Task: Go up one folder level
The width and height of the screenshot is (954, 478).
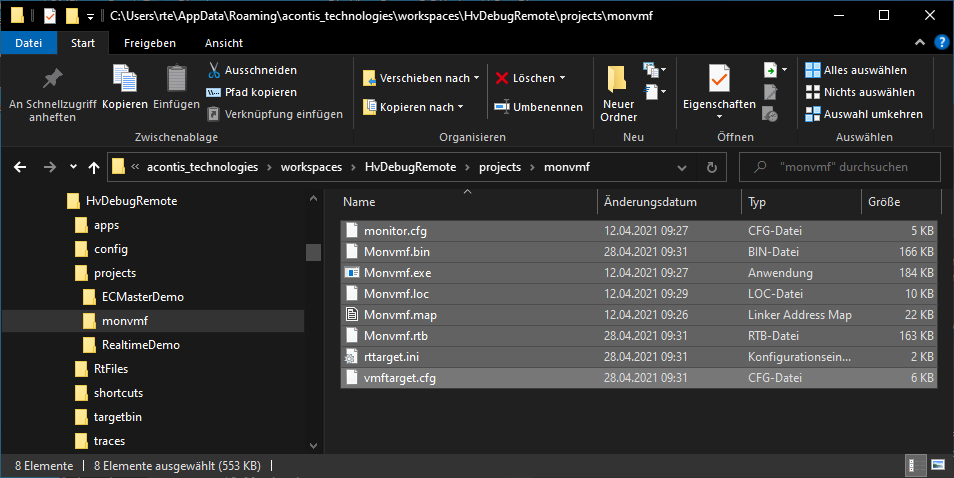Action: (94, 167)
